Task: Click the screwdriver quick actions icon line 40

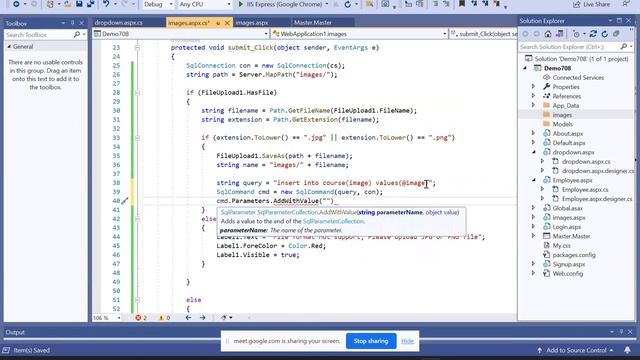Action: pyautogui.click(x=124, y=201)
